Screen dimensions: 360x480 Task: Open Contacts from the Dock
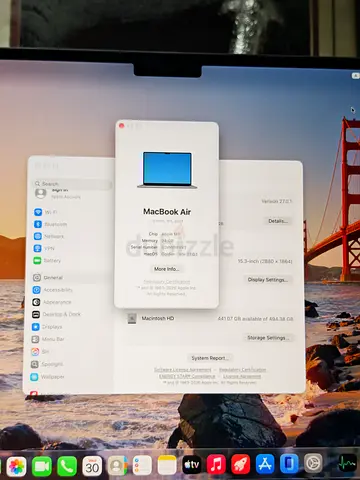click(117, 465)
